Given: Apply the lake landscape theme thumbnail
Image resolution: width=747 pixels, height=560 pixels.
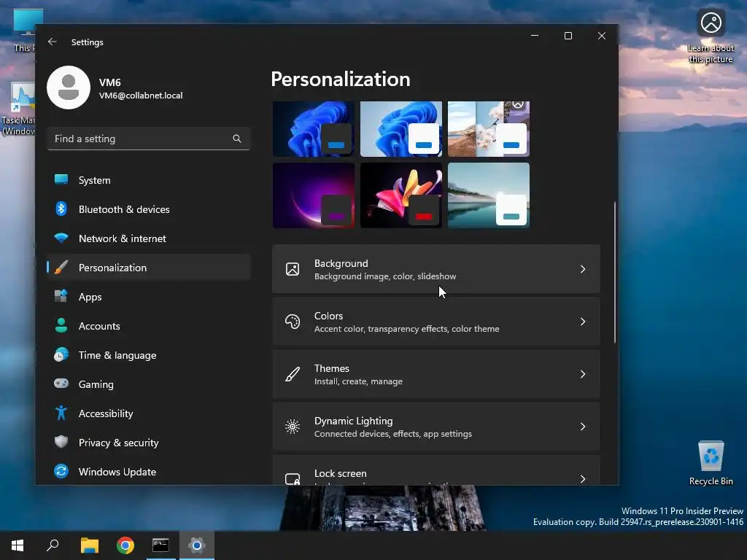Looking at the screenshot, I should tap(489, 195).
